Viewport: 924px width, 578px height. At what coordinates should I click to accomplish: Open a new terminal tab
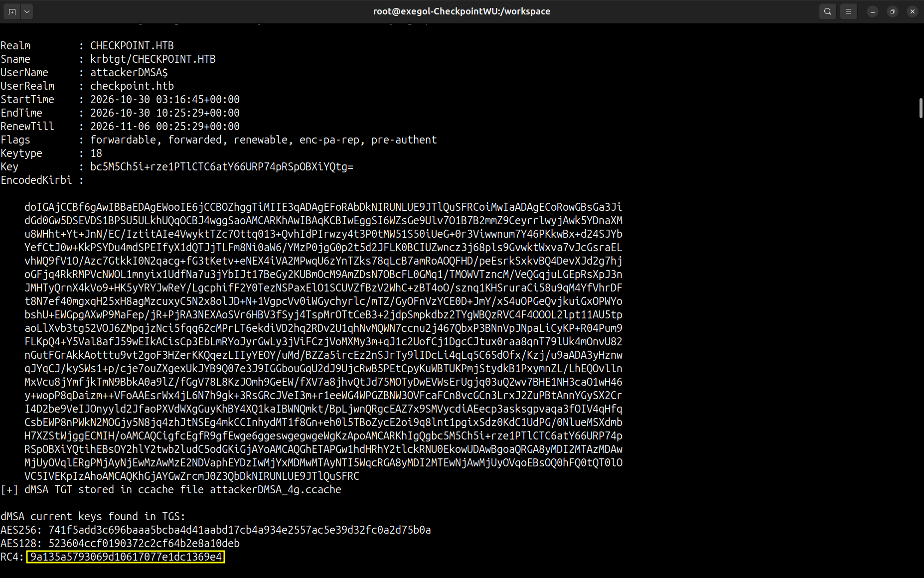click(12, 11)
